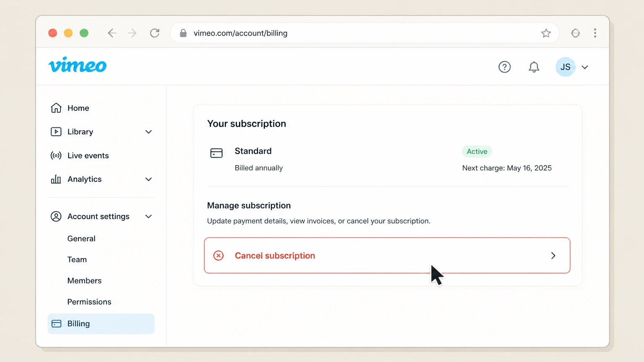
Task: Expand the Library chevron
Action: coord(148,132)
